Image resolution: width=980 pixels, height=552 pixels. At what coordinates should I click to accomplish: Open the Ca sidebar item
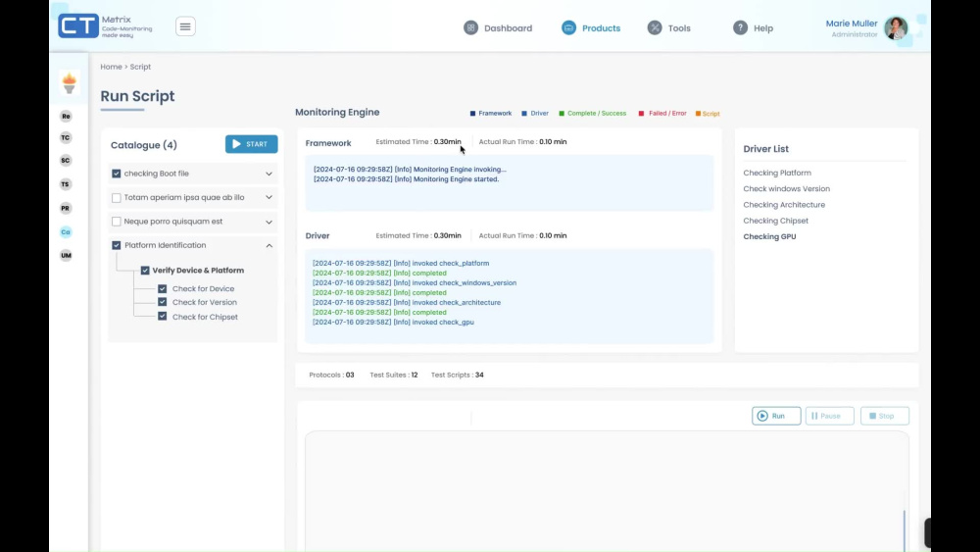click(x=66, y=232)
